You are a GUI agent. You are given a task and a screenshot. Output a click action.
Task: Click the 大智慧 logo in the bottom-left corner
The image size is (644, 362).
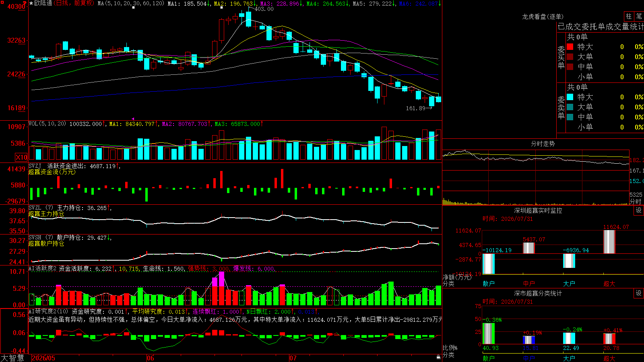pos(12,358)
